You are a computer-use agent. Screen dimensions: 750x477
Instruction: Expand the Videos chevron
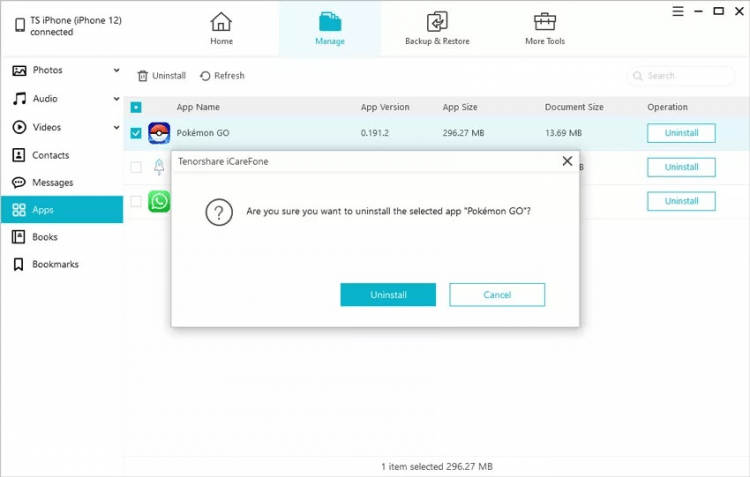(116, 127)
